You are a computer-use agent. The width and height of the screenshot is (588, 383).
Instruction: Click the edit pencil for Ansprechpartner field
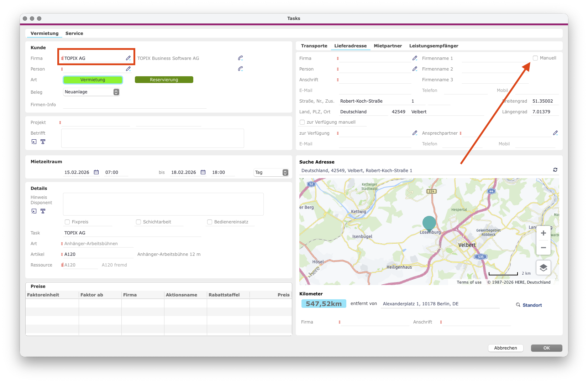tap(555, 133)
